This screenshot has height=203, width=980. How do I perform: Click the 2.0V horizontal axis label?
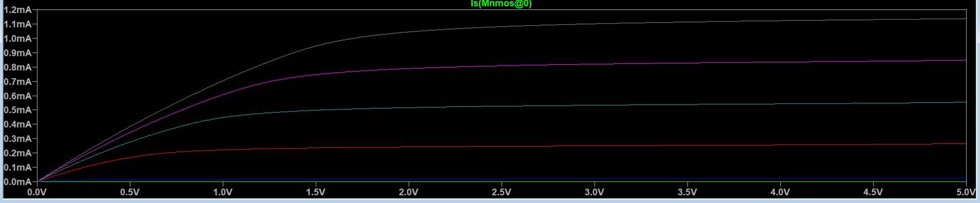pyautogui.click(x=409, y=192)
